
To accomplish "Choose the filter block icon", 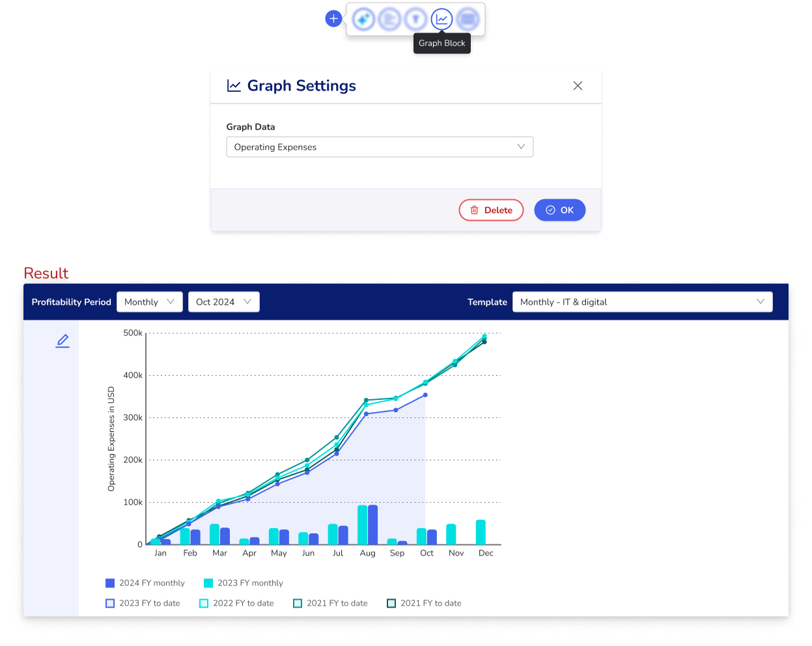I will coord(415,20).
